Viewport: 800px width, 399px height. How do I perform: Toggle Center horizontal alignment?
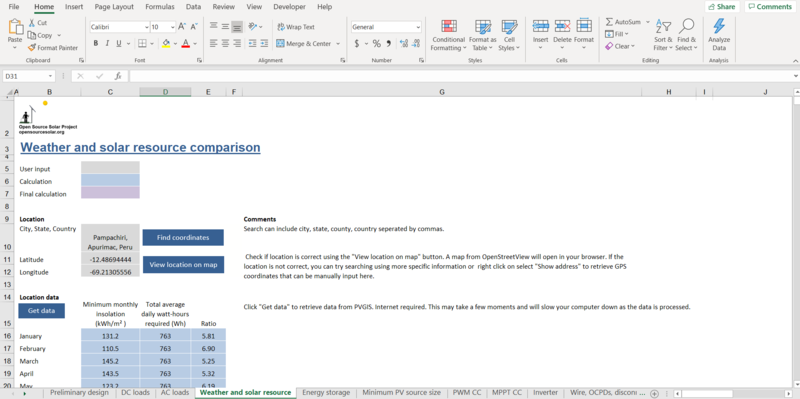tap(225, 43)
